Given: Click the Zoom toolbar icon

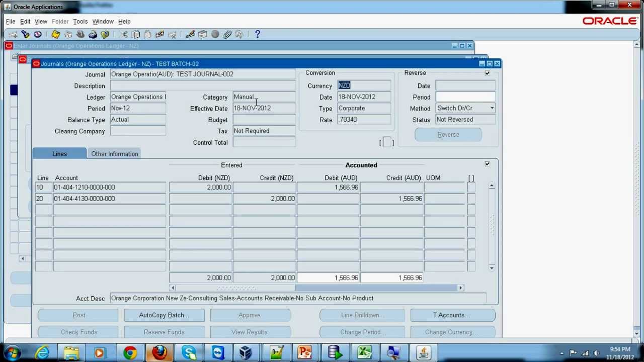Looking at the screenshot, I should tap(203, 34).
